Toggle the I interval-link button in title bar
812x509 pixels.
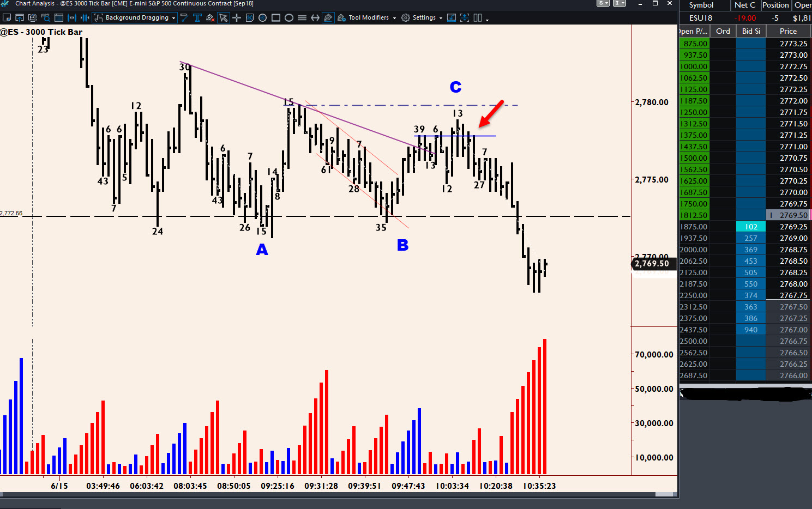click(x=619, y=3)
